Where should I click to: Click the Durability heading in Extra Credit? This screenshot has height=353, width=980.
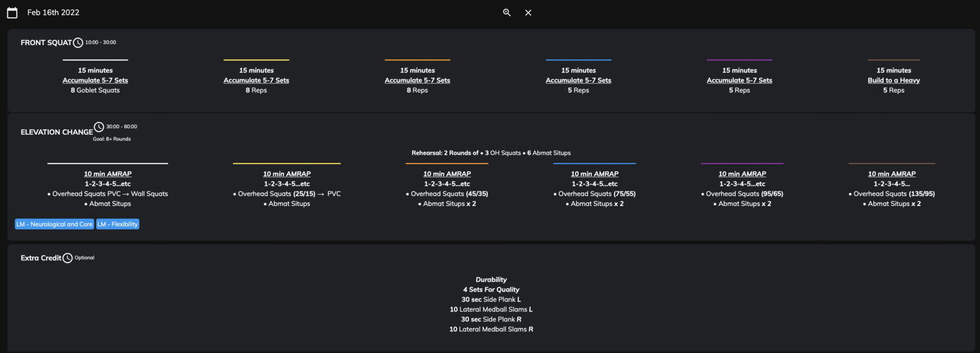pos(491,280)
